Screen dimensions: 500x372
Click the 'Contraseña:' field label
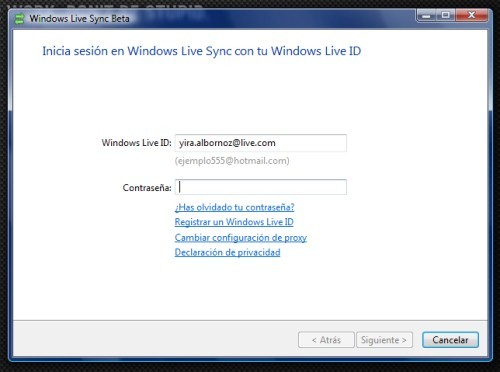(147, 188)
